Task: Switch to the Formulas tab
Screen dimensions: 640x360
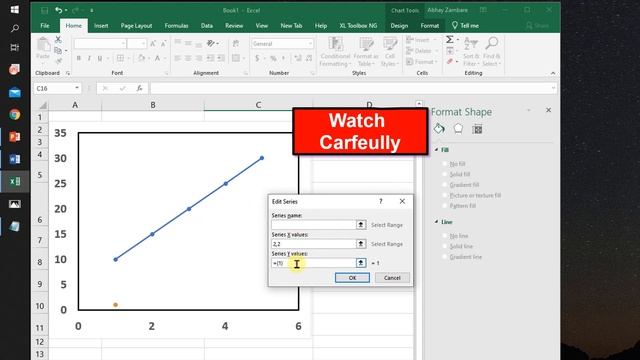Action: point(176,25)
